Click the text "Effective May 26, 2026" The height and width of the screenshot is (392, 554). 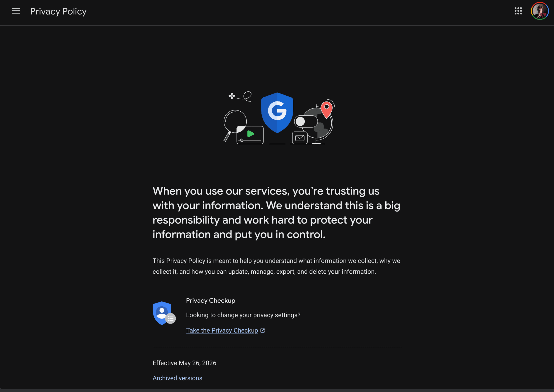click(184, 363)
